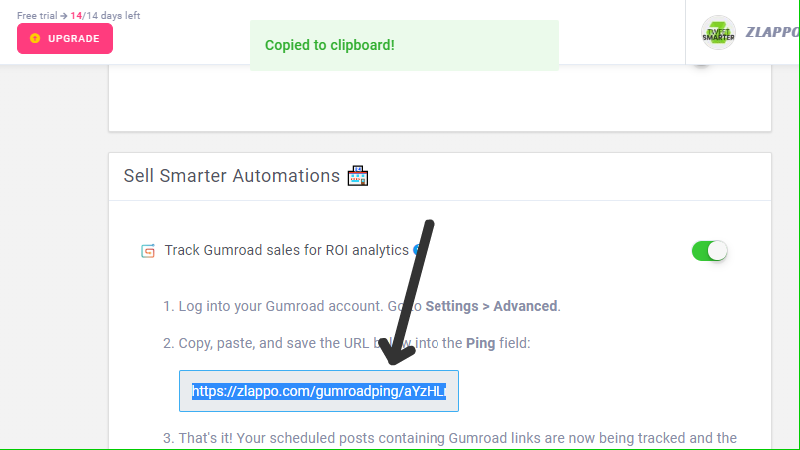Click the pink UPGRADE button

(x=65, y=38)
